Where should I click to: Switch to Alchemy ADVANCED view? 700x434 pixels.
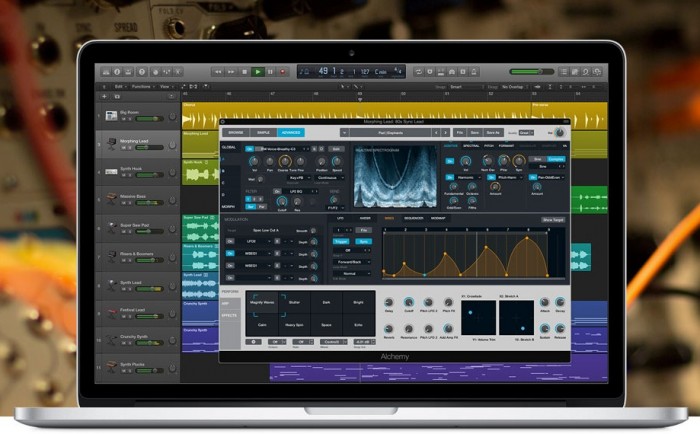291,133
